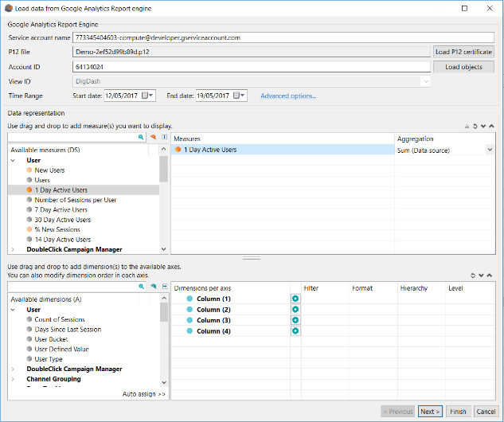This screenshot has width=504, height=422.
Task: Click Load P12 certificate button
Action: 463,52
